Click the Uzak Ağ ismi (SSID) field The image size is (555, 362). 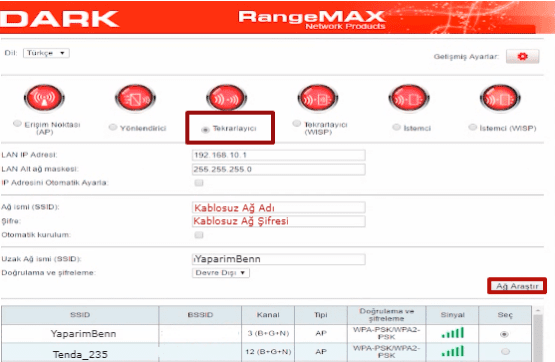pos(279,259)
